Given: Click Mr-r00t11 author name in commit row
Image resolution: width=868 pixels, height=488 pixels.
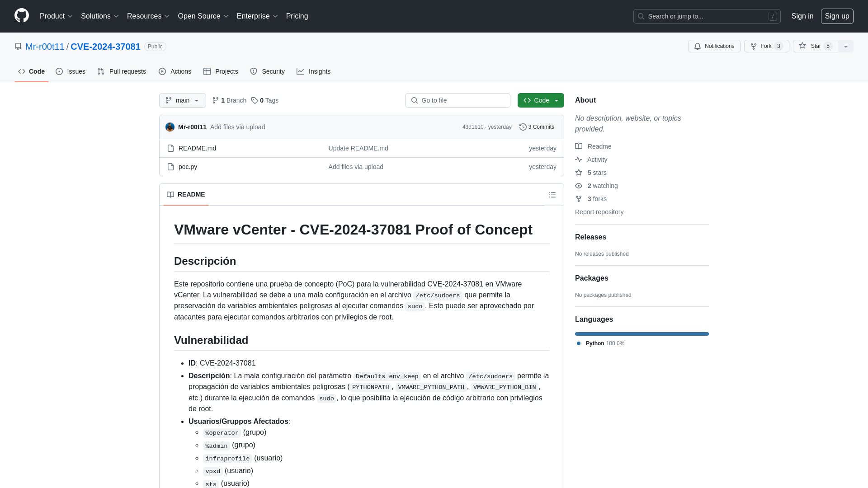Looking at the screenshot, I should [x=192, y=127].
